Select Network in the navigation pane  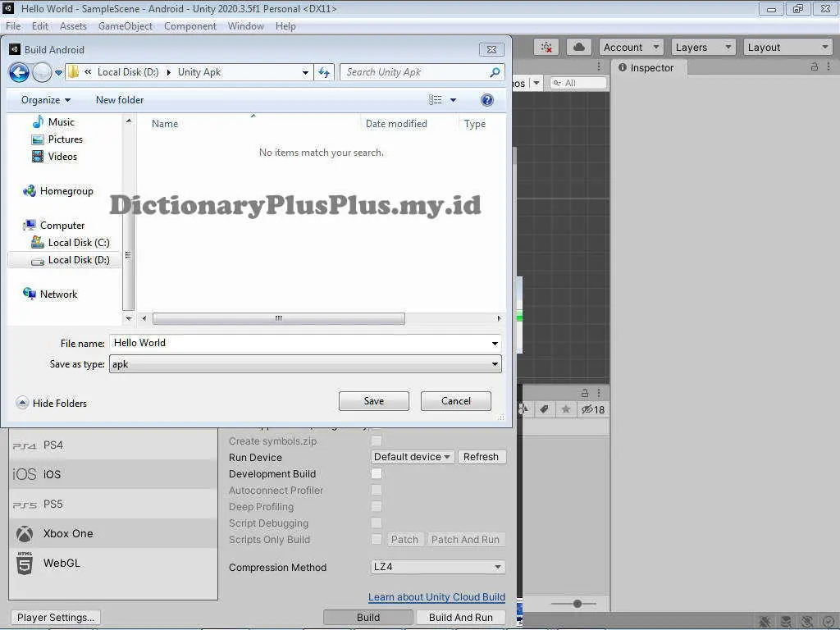50,294
